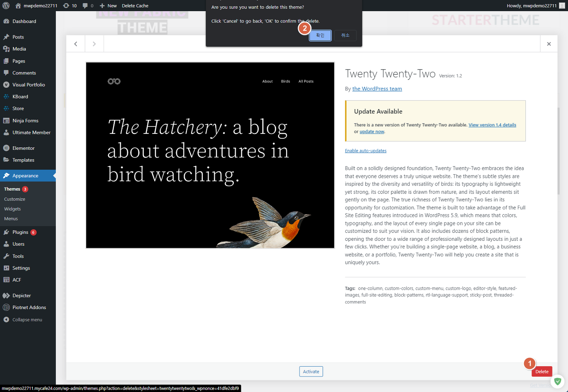
Task: Click the Plugins plug icon
Action: [6, 232]
